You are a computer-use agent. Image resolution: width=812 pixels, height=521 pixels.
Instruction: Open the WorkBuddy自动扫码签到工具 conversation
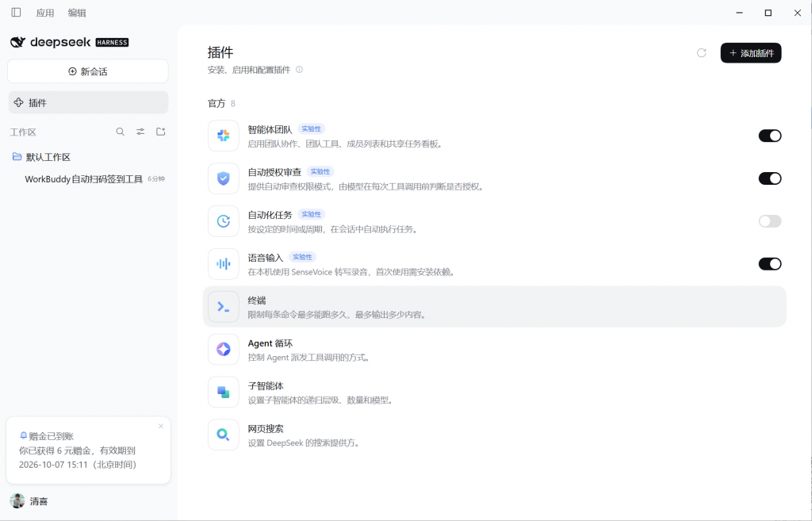[83, 179]
